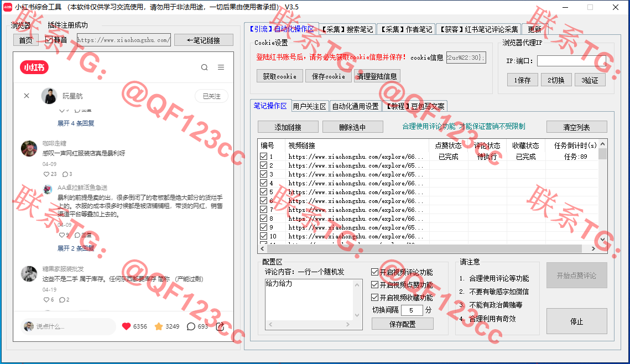This screenshot has height=364, width=630.
Task: Reply to 糖果家服装批发's comment via bubble icon showing 2
Action: point(62,300)
